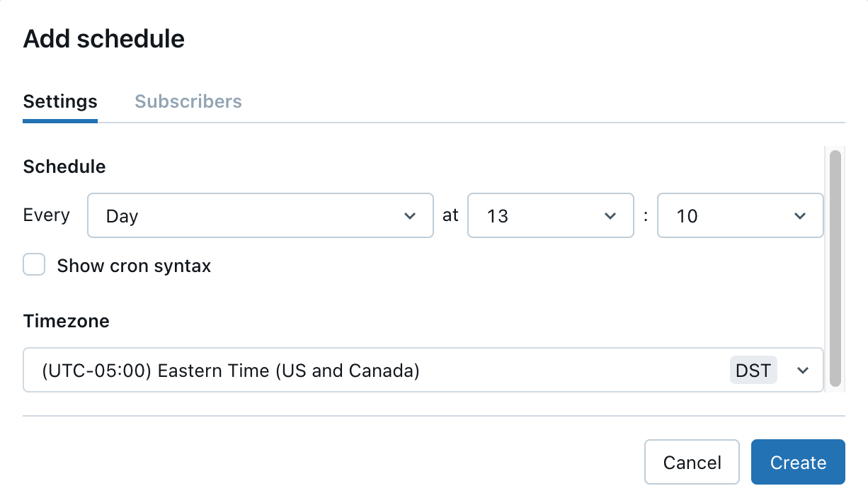
Task: Switch to the Subscribers tab
Action: (188, 101)
